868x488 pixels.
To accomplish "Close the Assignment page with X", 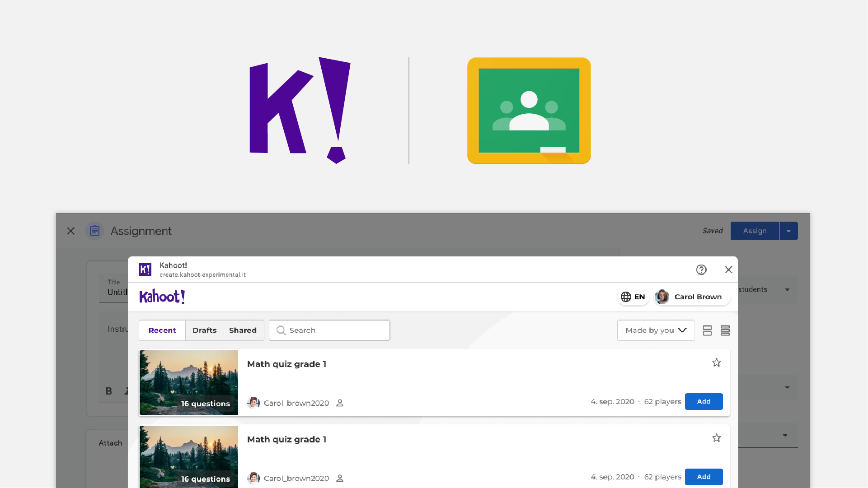I will point(70,231).
